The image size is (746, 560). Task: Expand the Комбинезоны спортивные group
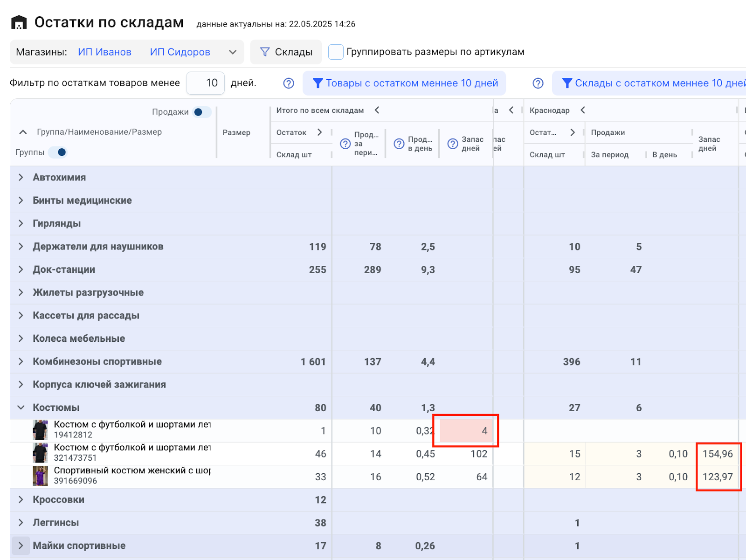click(21, 361)
